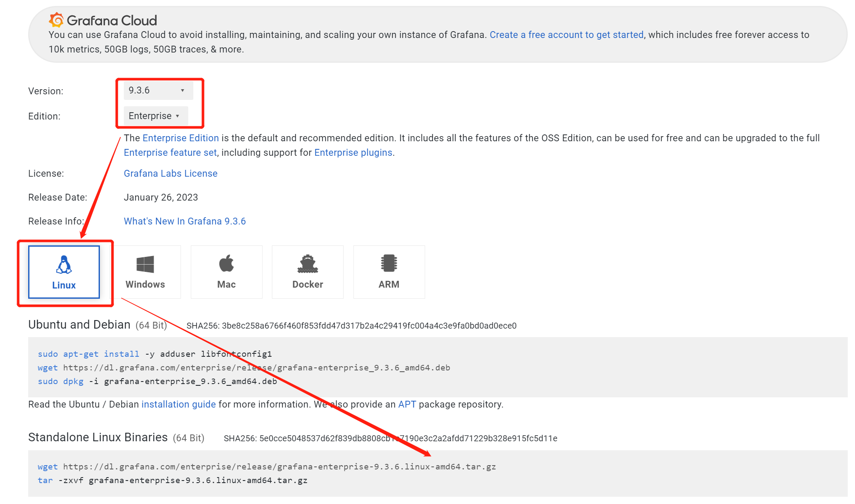Select the Linux penguin platform tab

point(64,272)
